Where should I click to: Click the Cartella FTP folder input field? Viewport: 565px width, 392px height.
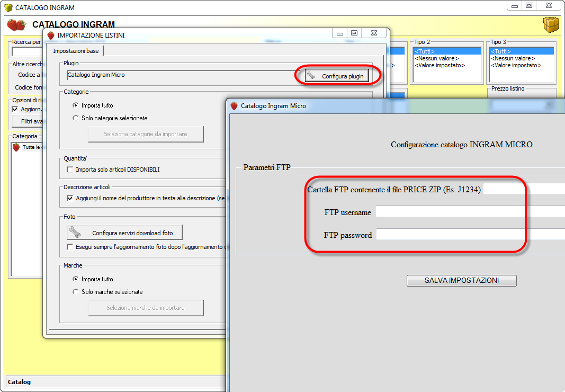click(524, 189)
